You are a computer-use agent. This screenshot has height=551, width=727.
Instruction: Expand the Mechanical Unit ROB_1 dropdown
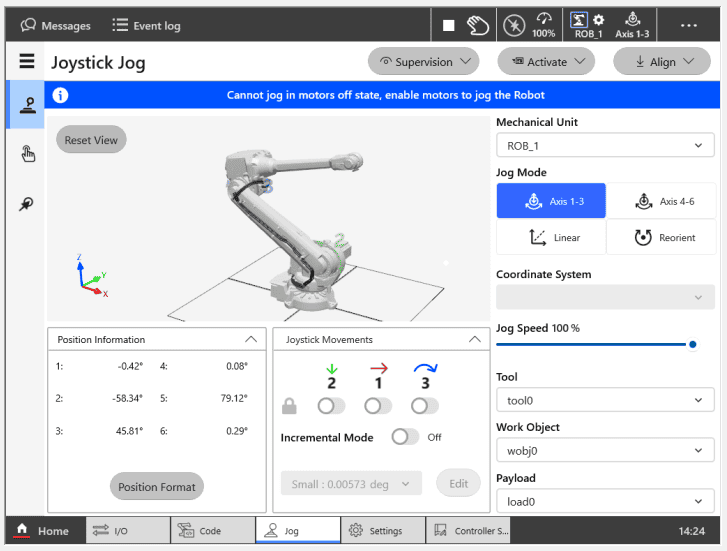point(603,146)
